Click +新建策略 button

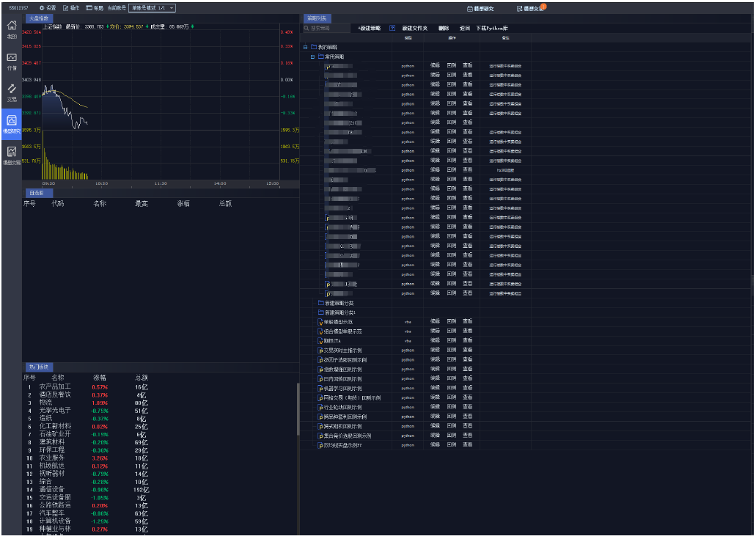tap(369, 29)
